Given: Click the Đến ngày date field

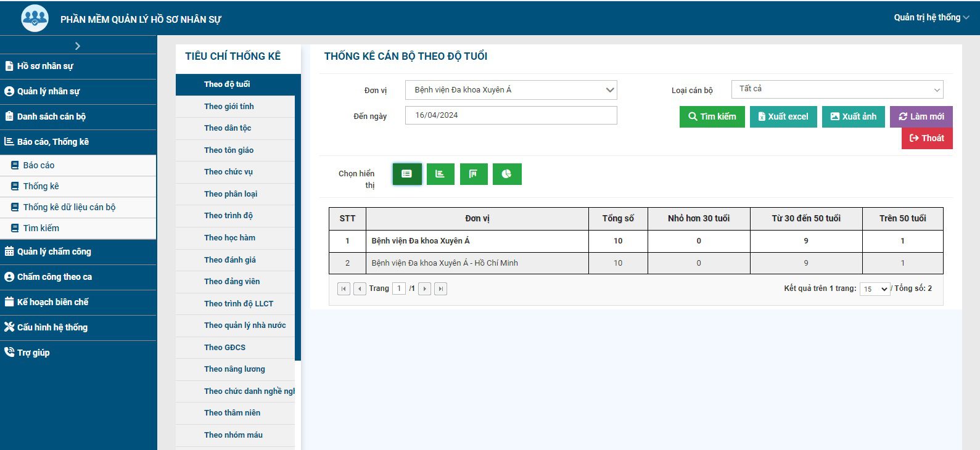Looking at the screenshot, I should point(511,115).
